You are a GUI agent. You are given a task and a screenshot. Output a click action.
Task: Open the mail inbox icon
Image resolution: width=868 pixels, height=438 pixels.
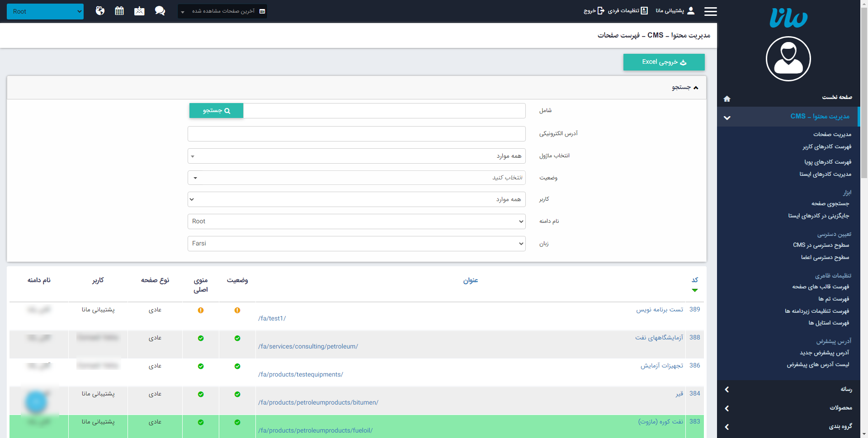[139, 10]
